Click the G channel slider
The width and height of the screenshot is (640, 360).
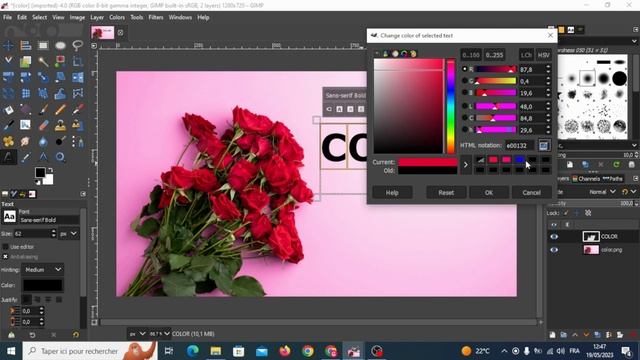tap(496, 81)
